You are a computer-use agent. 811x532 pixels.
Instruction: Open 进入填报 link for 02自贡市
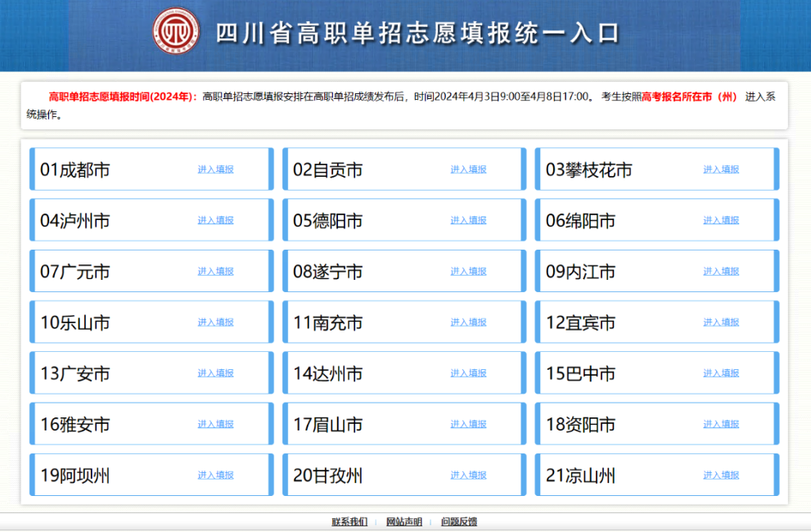click(468, 169)
